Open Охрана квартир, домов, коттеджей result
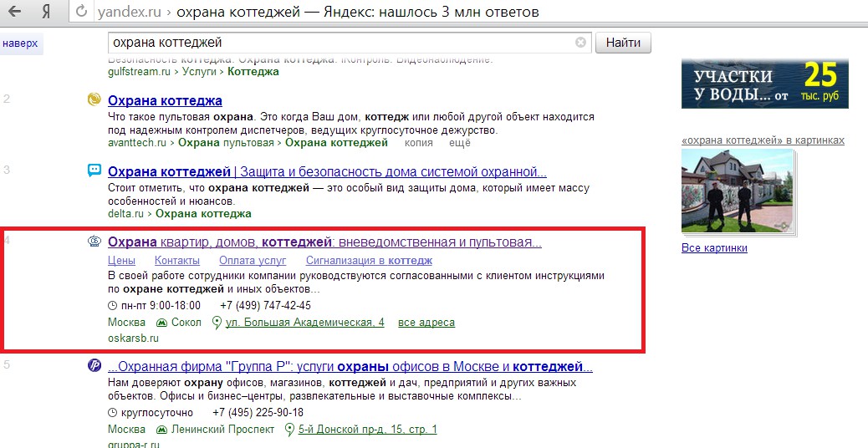Image resolution: width=868 pixels, height=448 pixels. [x=324, y=242]
